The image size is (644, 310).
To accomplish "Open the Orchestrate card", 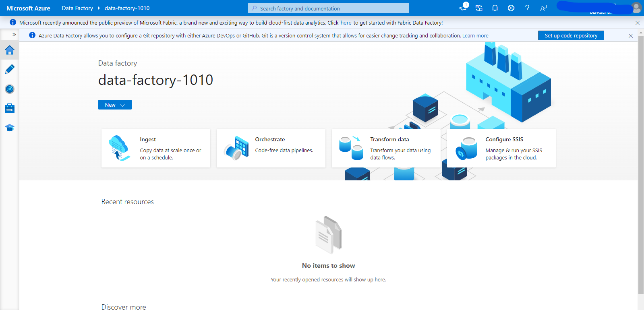I will 271,148.
